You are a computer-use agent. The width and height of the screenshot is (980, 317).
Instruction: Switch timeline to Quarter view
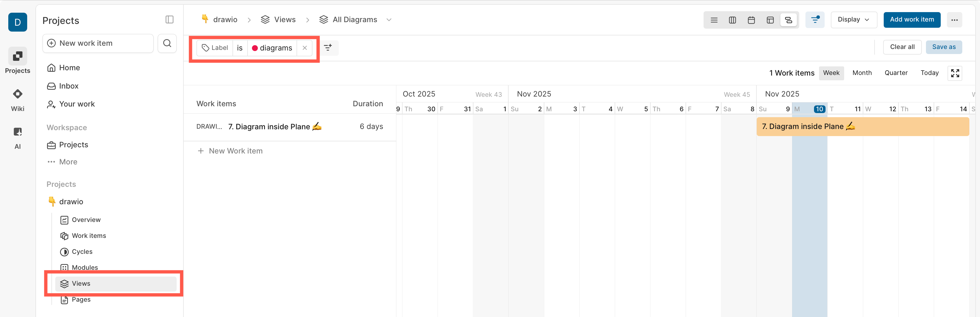[896, 73]
